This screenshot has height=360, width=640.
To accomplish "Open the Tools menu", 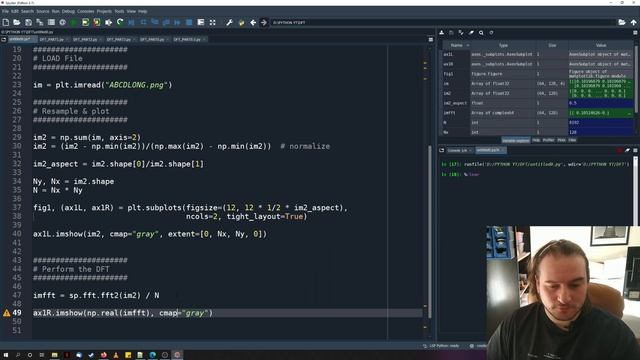I will tap(119, 11).
